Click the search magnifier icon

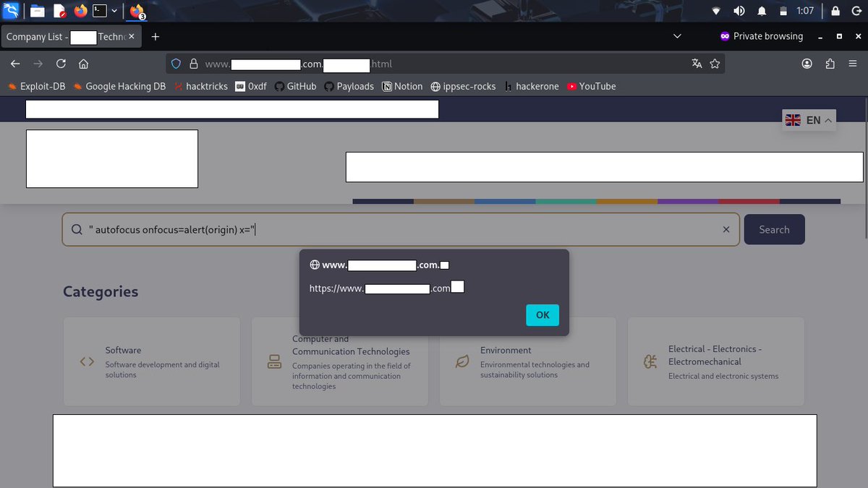tap(77, 230)
